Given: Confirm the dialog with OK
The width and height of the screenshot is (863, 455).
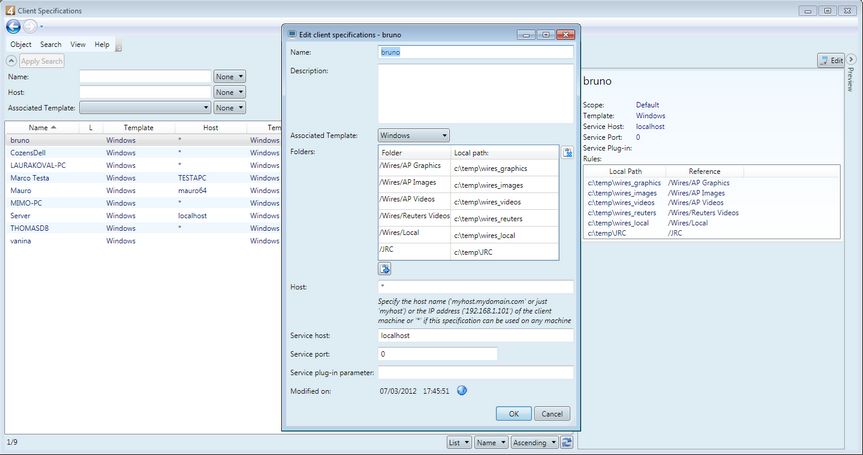Looking at the screenshot, I should 514,414.
